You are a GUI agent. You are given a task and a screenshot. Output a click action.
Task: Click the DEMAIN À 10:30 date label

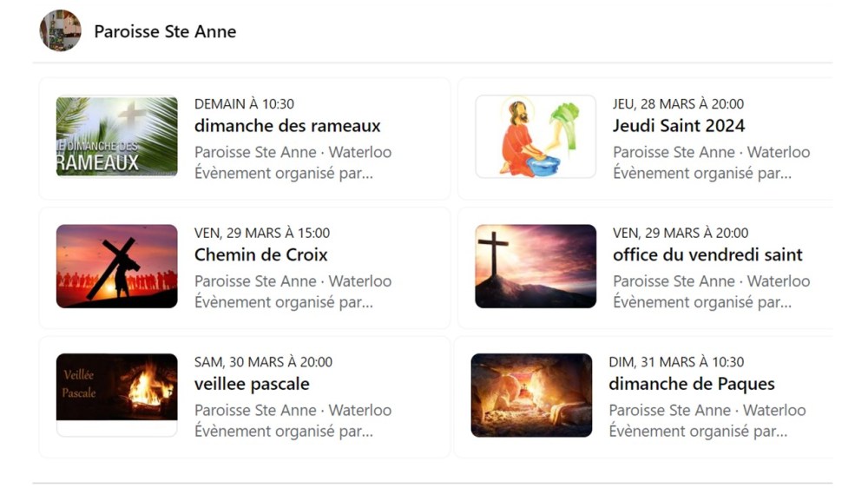point(244,104)
